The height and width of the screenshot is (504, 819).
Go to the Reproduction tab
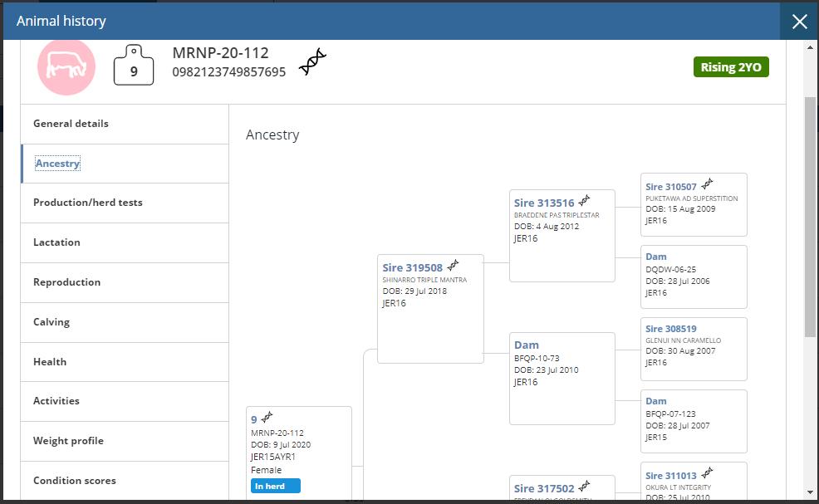(66, 282)
